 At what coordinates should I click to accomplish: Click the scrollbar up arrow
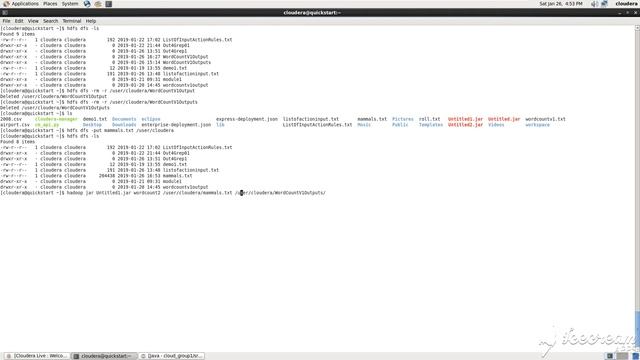[637, 28]
